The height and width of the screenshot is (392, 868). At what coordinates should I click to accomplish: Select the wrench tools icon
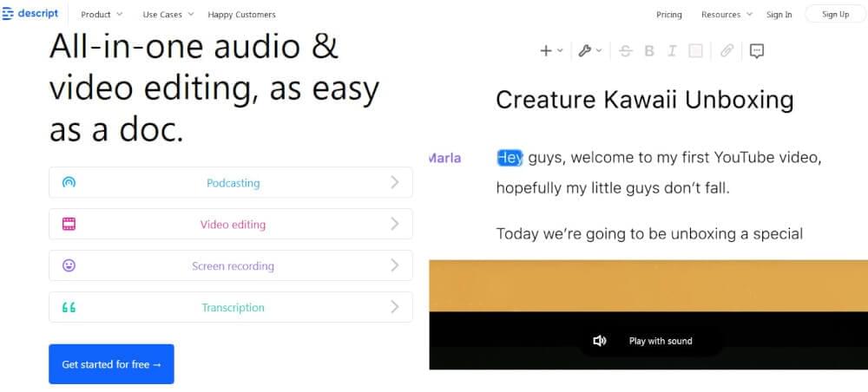pos(584,51)
